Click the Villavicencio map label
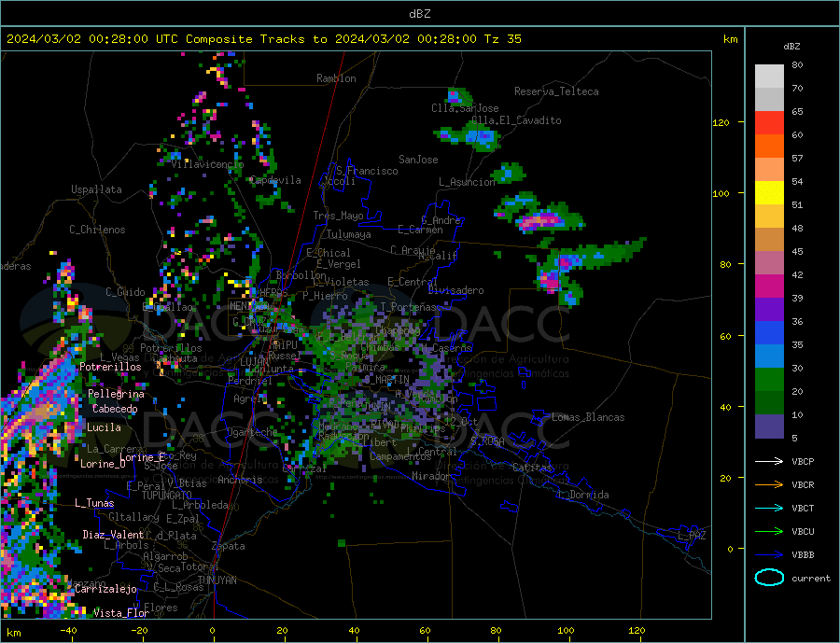This screenshot has width=840, height=643. click(x=207, y=164)
